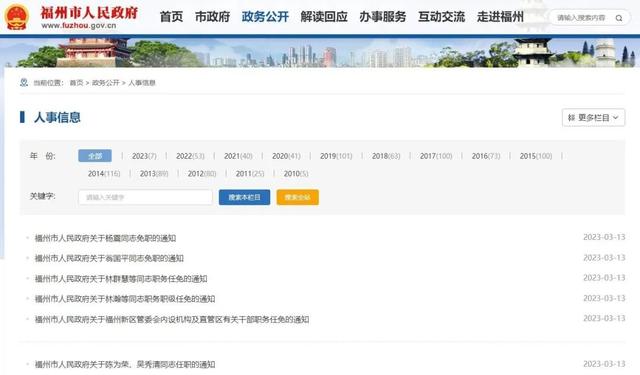This screenshot has height=375, width=640.
Task: Filter by year 2013(89)
Action: (x=154, y=174)
